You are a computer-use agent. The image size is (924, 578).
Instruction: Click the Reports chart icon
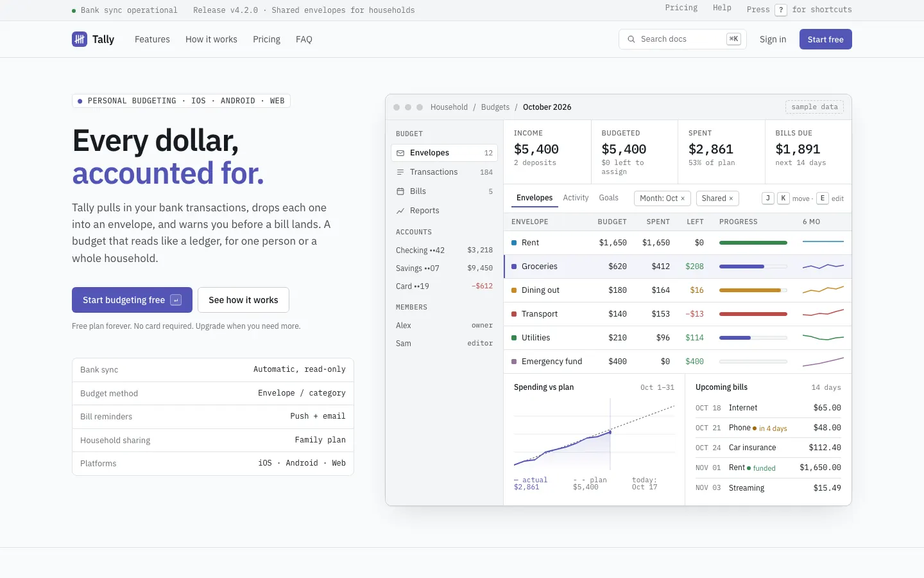[x=400, y=211]
